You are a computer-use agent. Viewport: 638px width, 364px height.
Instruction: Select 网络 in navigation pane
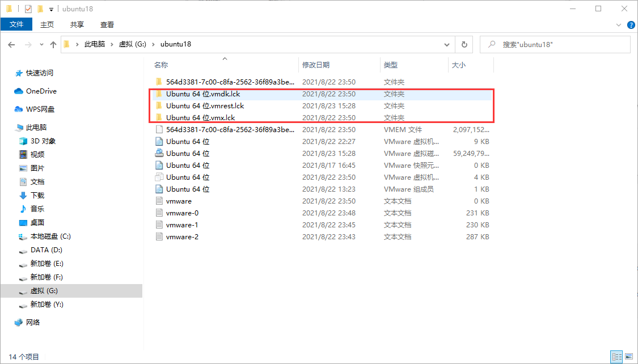(32, 322)
